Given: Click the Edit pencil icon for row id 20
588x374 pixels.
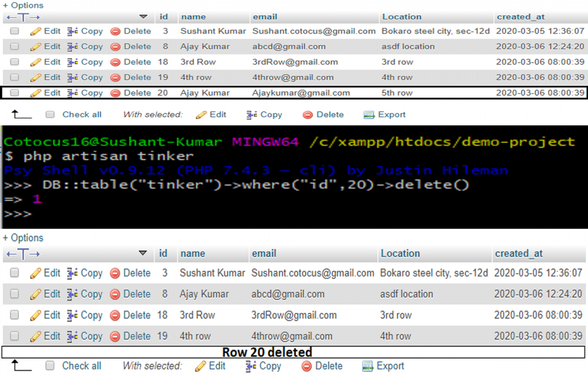Looking at the screenshot, I should click(36, 93).
